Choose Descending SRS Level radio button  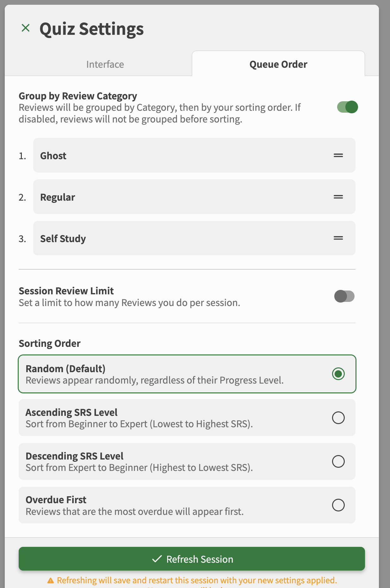point(338,461)
